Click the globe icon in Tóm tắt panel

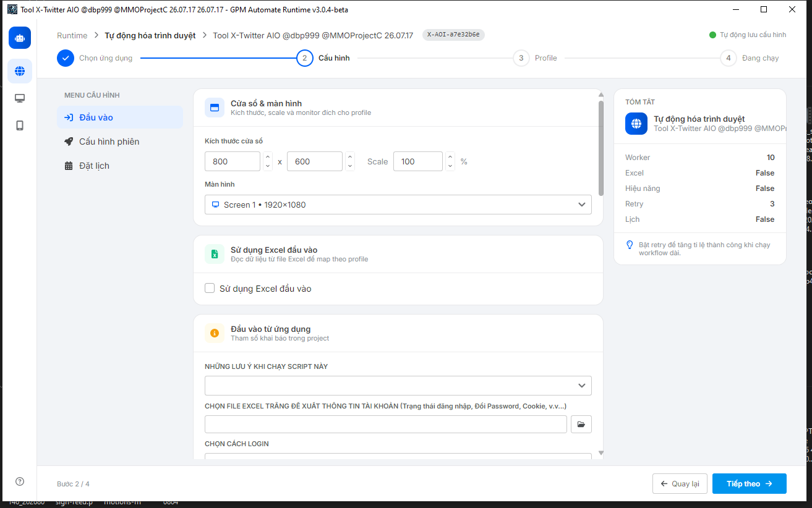point(636,124)
